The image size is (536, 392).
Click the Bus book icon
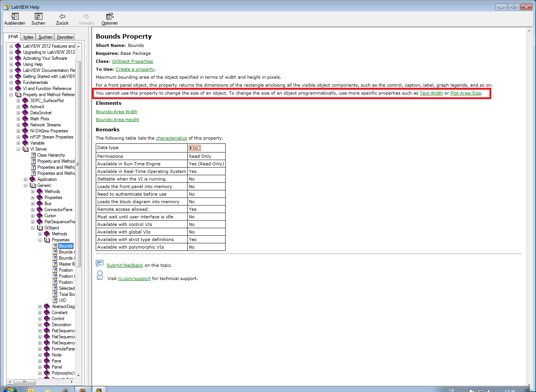tap(40, 204)
